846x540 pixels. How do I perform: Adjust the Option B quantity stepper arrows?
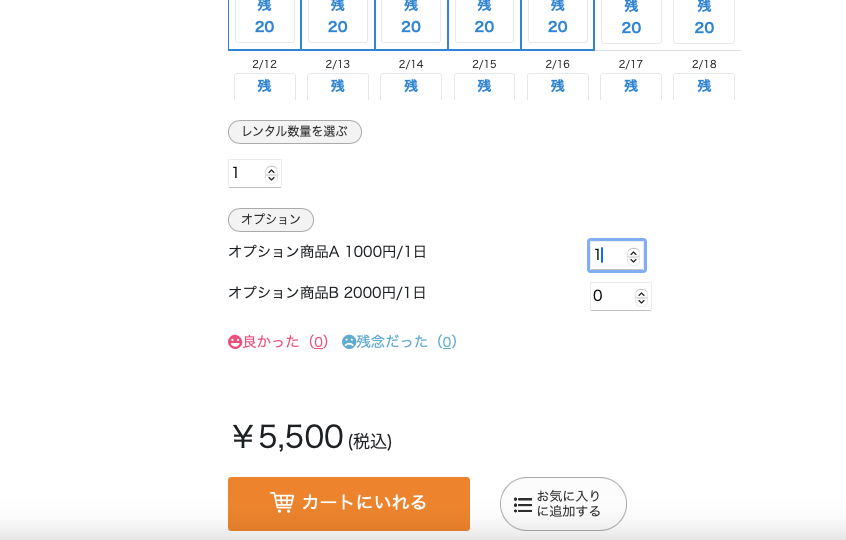(641, 297)
